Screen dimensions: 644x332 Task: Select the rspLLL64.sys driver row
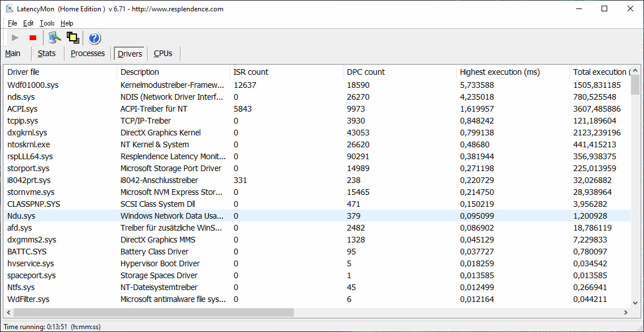pos(317,156)
